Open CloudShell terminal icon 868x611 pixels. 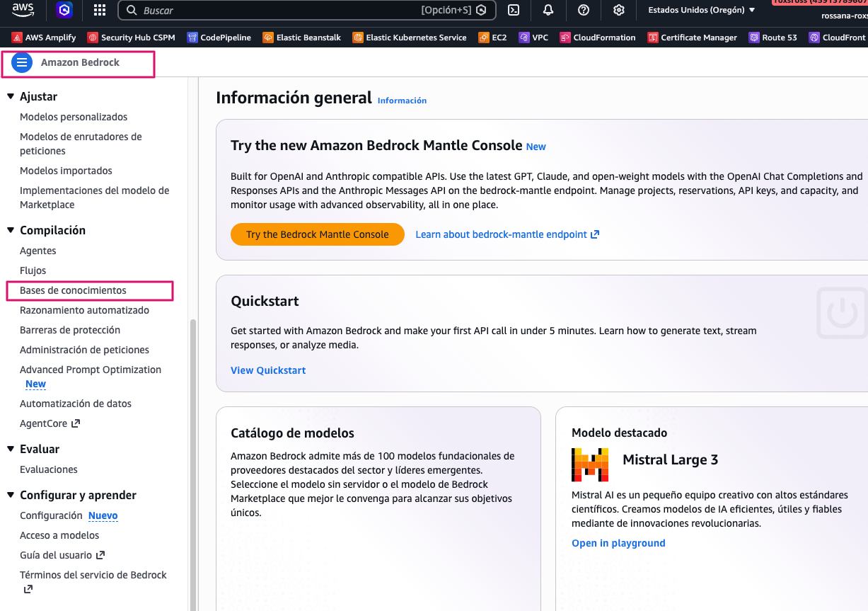(514, 11)
